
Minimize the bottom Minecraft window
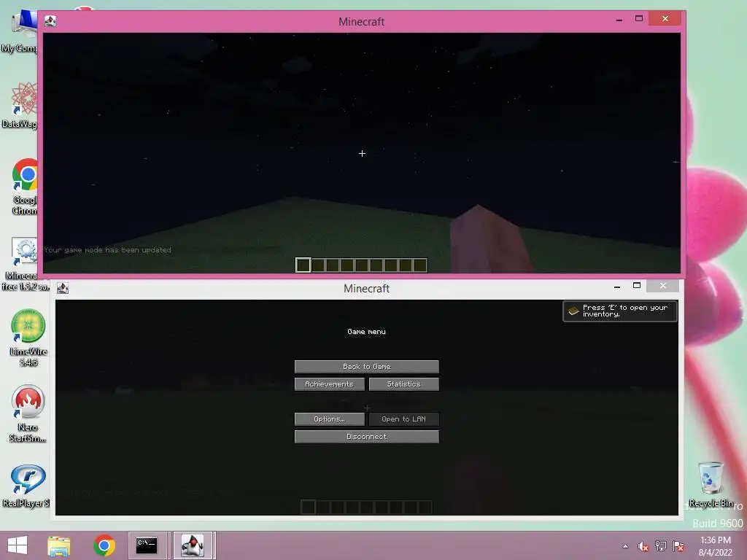tap(617, 286)
